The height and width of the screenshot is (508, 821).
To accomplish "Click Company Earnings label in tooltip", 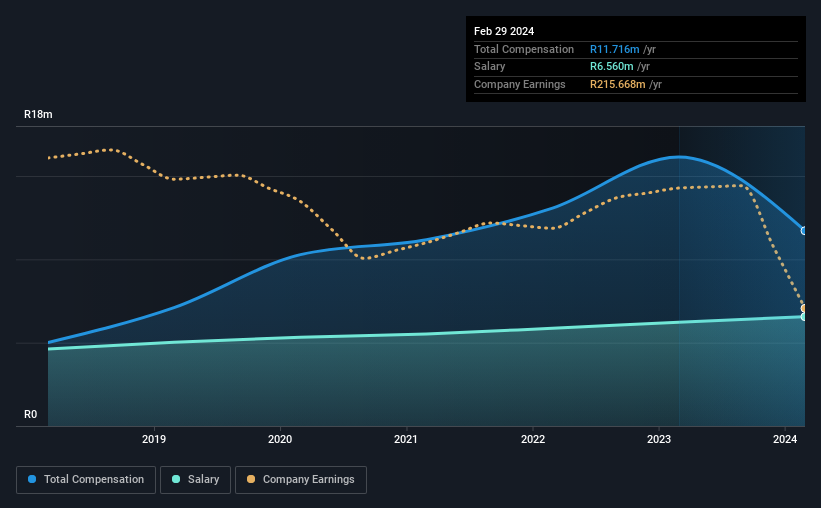I will (x=519, y=84).
